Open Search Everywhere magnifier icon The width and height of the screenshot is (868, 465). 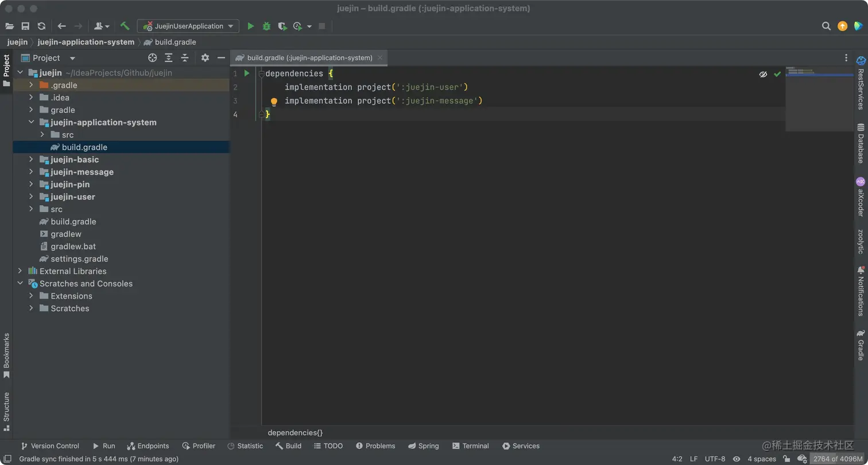pyautogui.click(x=826, y=26)
